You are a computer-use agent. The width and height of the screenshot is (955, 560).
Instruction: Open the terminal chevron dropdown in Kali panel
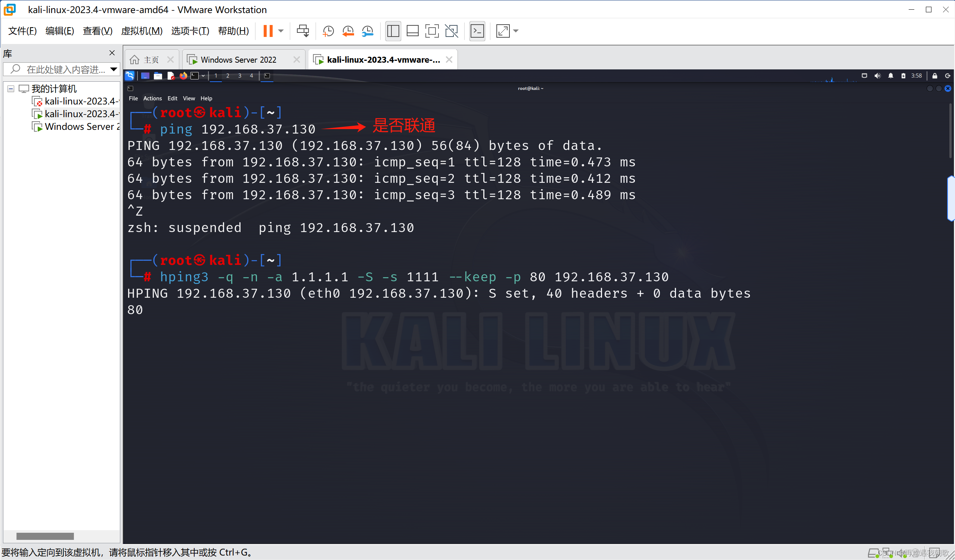[x=203, y=76]
